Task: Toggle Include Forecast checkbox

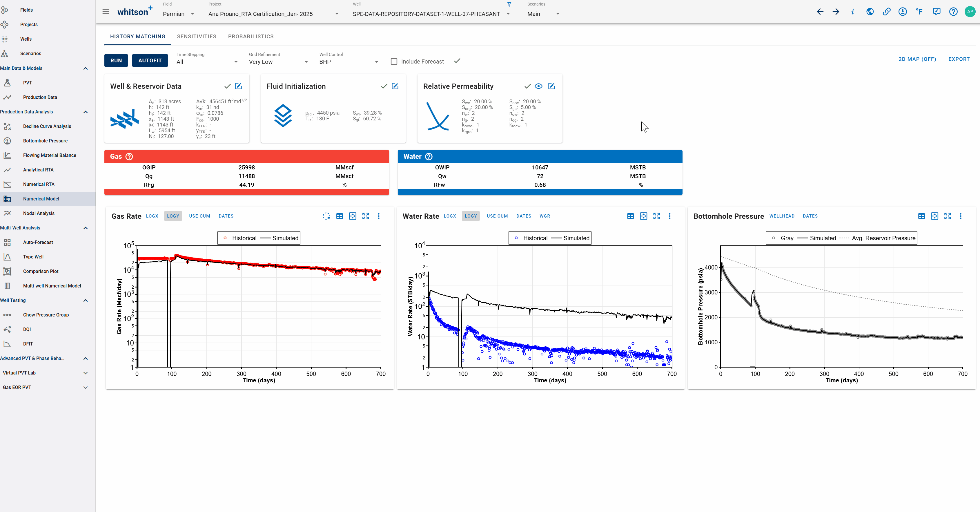Action: tap(394, 62)
